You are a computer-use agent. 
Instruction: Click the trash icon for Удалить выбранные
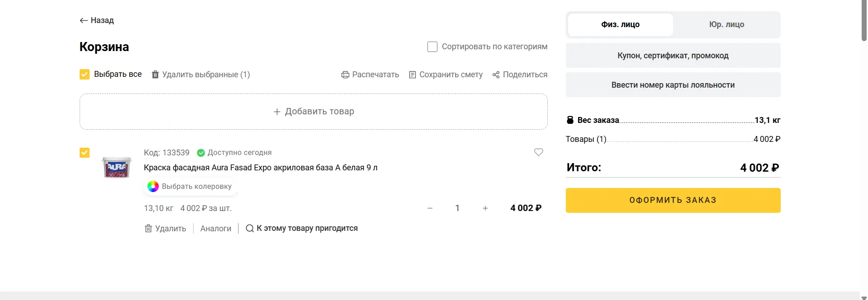pyautogui.click(x=155, y=75)
